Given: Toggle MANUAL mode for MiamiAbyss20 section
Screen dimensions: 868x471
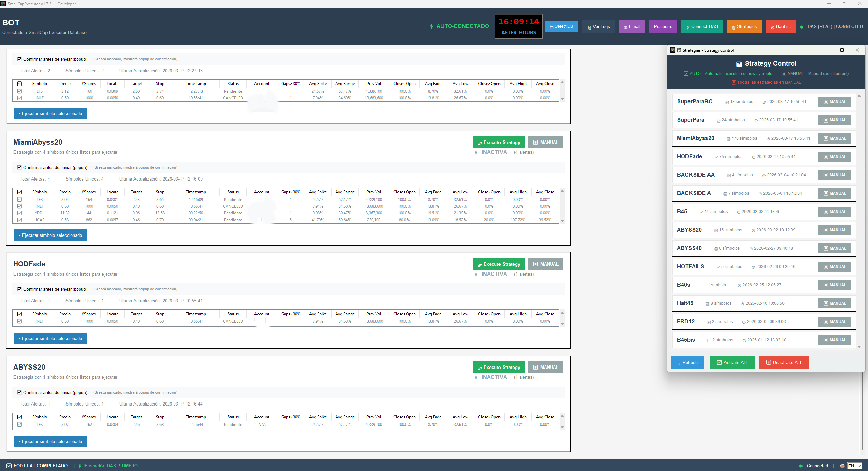Looking at the screenshot, I should 546,142.
